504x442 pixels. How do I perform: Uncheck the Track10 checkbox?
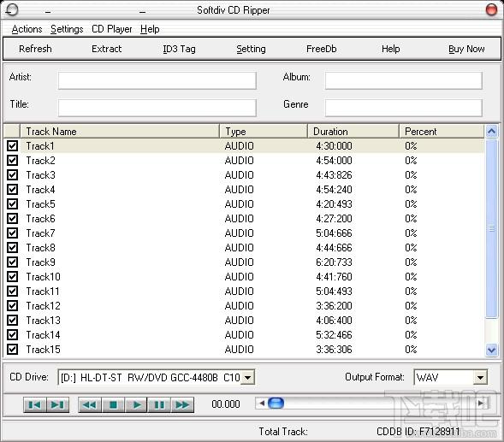[12, 277]
